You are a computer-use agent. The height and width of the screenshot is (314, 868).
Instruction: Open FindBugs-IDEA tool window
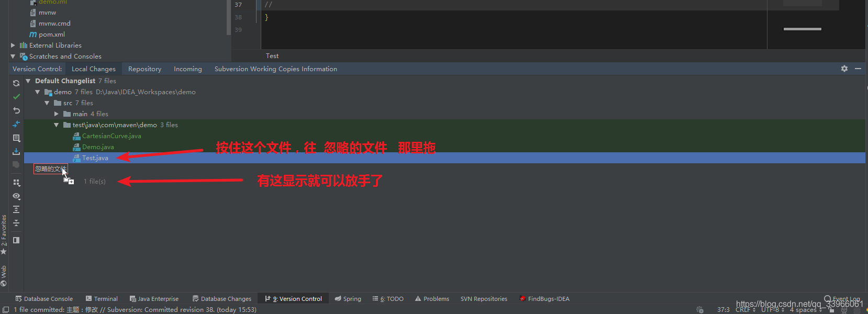tap(544, 299)
